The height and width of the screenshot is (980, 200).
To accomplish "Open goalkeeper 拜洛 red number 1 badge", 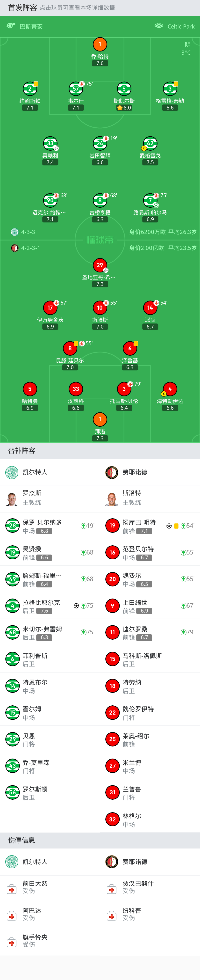I will 100,419.
